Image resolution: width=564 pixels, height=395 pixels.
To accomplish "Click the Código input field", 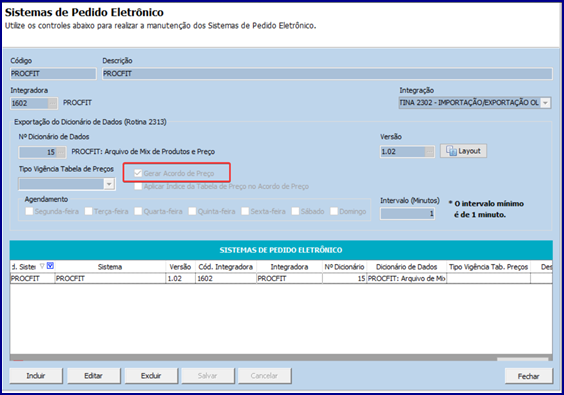I will [53, 74].
